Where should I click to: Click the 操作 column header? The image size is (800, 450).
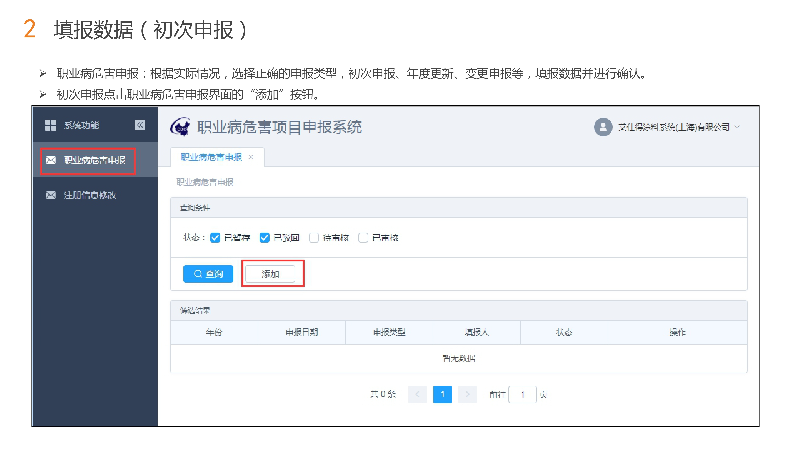(678, 333)
